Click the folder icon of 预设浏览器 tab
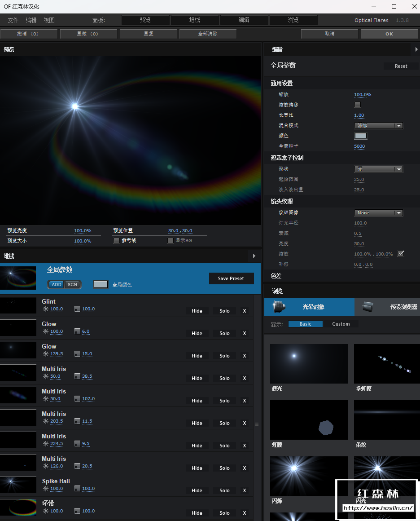This screenshot has width=420, height=521. 367,307
